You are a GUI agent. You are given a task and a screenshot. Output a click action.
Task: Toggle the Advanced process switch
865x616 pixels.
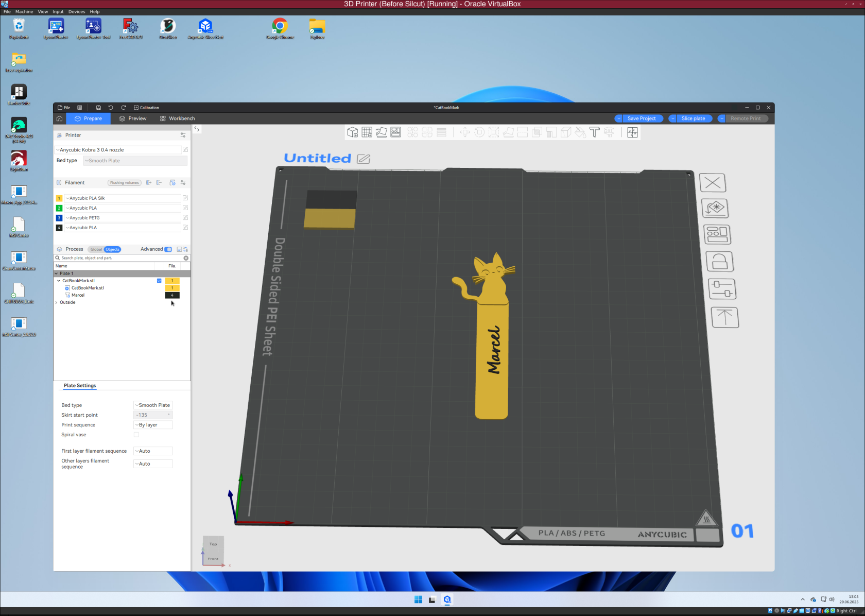[168, 249]
